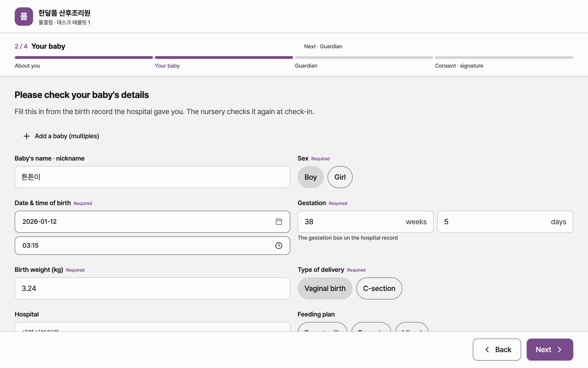This screenshot has width=588, height=368.
Task: Proceed with the Next button
Action: coord(550,350)
